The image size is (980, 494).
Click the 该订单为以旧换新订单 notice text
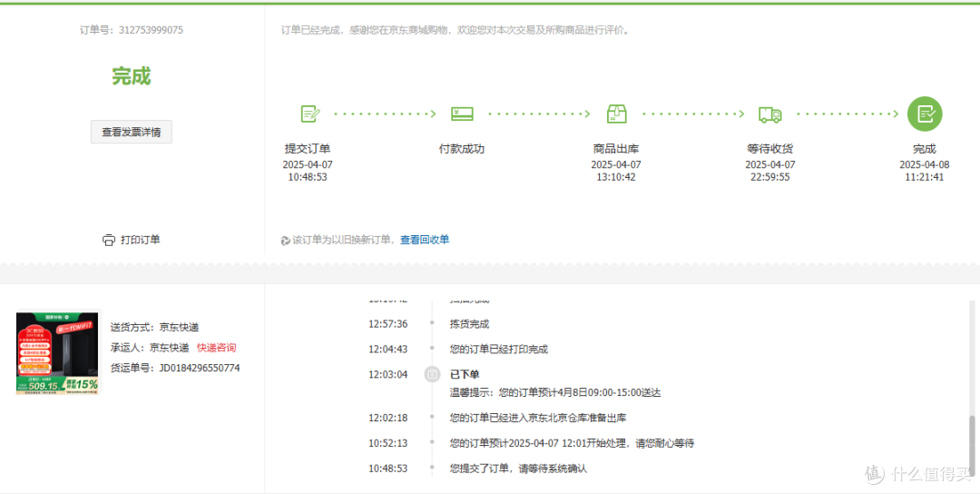[345, 240]
